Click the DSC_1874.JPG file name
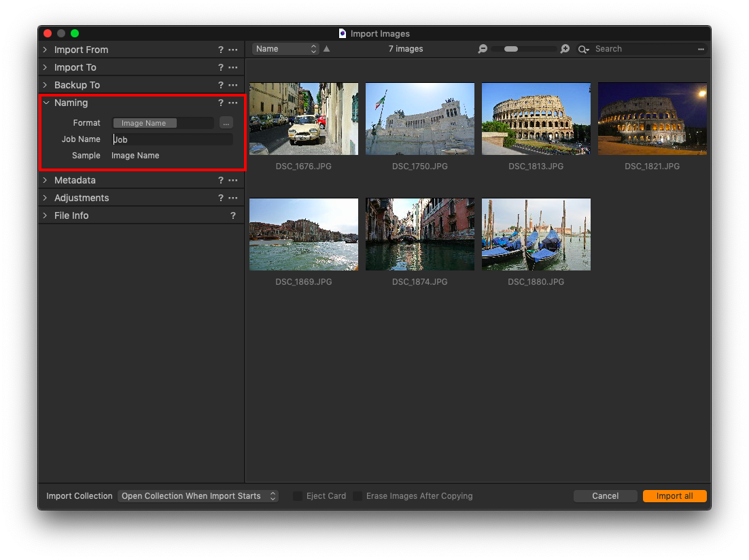Screen dimensions: 749x560 (420, 282)
